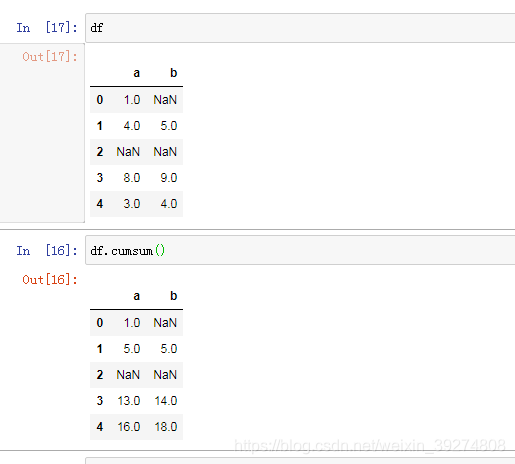Image resolution: width=515 pixels, height=464 pixels.
Task: Select value 18.0 in Out[16] table
Action: point(166,427)
